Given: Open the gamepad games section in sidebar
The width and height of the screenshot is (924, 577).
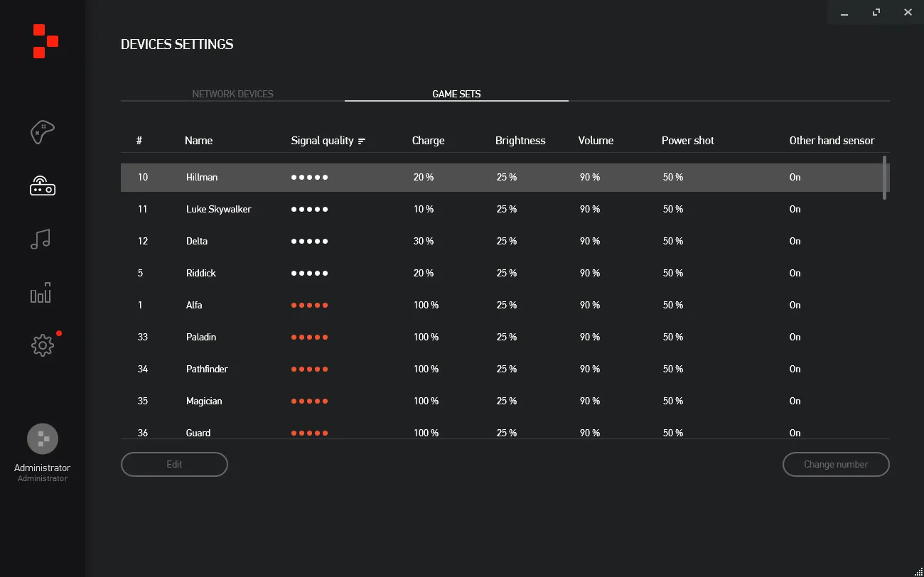Looking at the screenshot, I should coord(43,131).
